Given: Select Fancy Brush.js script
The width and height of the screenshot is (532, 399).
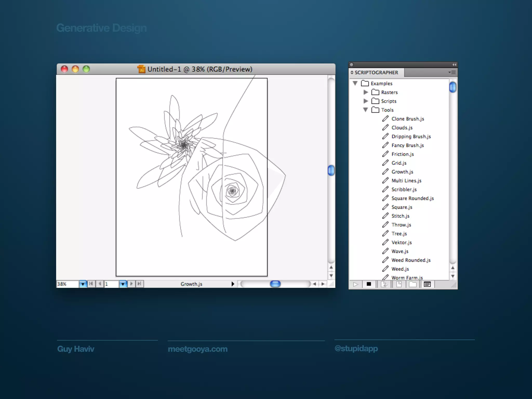Looking at the screenshot, I should pyautogui.click(x=407, y=145).
